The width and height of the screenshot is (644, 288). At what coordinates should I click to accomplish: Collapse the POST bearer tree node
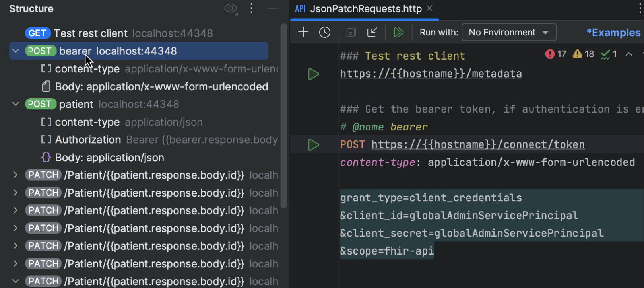tap(16, 51)
